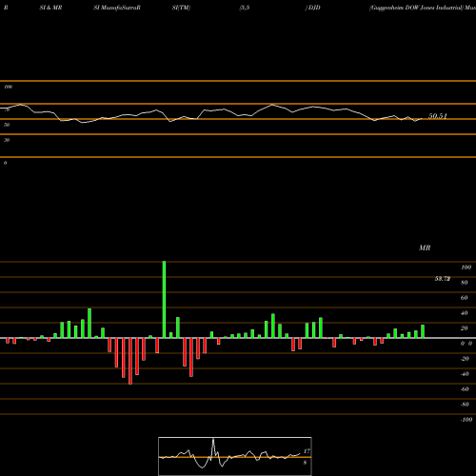
Task: Select the 'SI & MR' header text
Action: pyautogui.click(x=50, y=8)
